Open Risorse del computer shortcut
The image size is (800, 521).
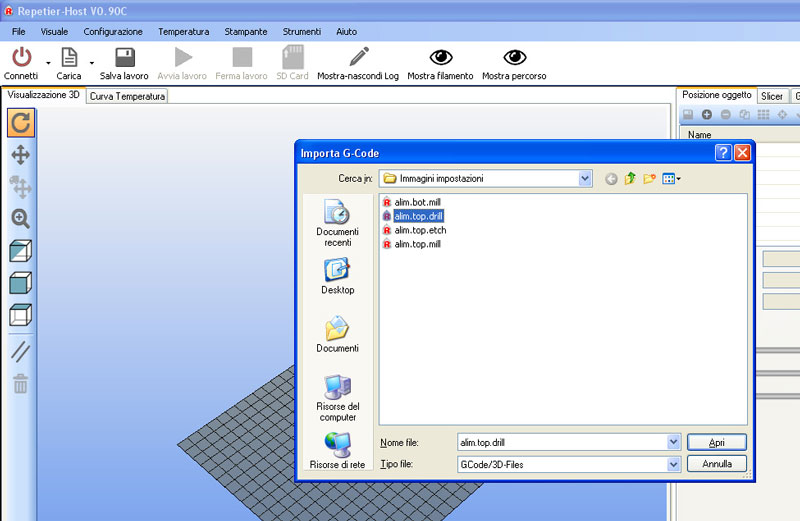pos(337,398)
